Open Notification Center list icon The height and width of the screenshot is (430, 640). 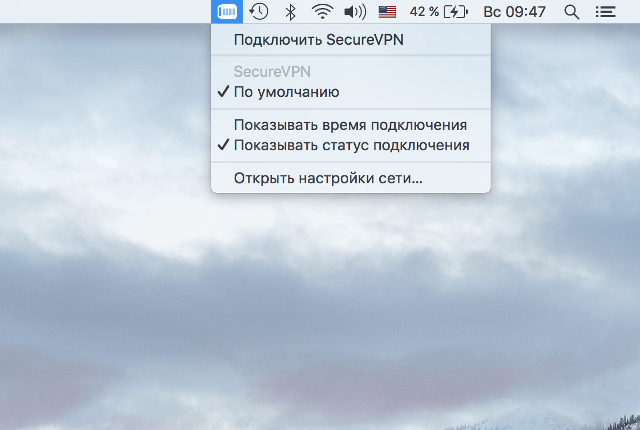click(605, 12)
